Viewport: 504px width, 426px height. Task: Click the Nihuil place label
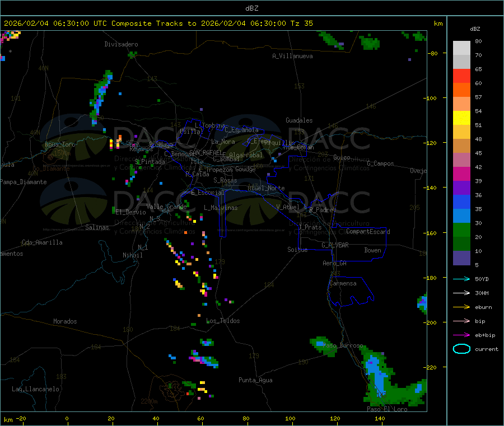[133, 255]
